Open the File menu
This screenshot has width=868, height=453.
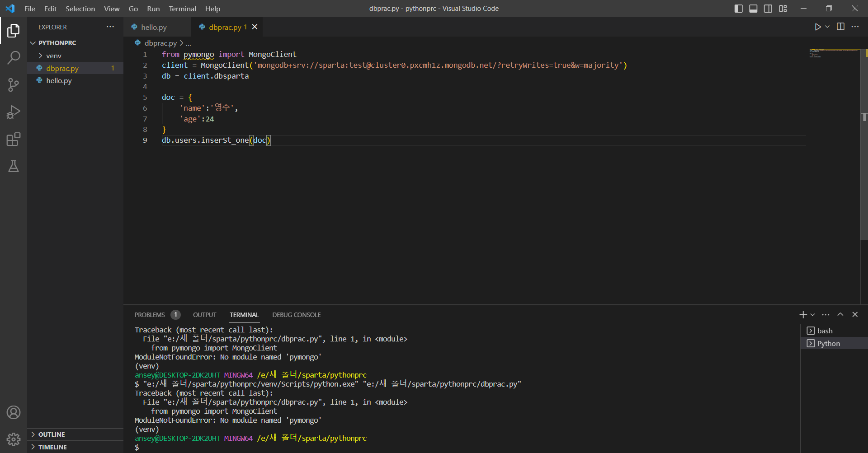coord(30,9)
